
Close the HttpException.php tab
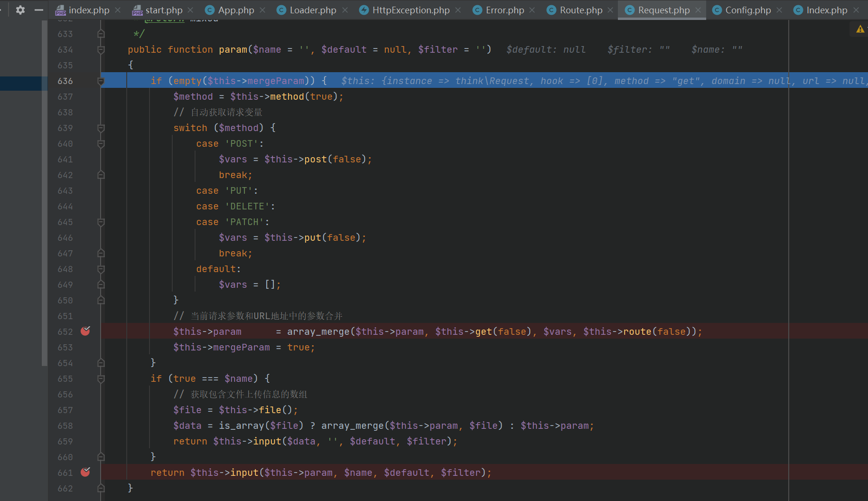click(458, 10)
